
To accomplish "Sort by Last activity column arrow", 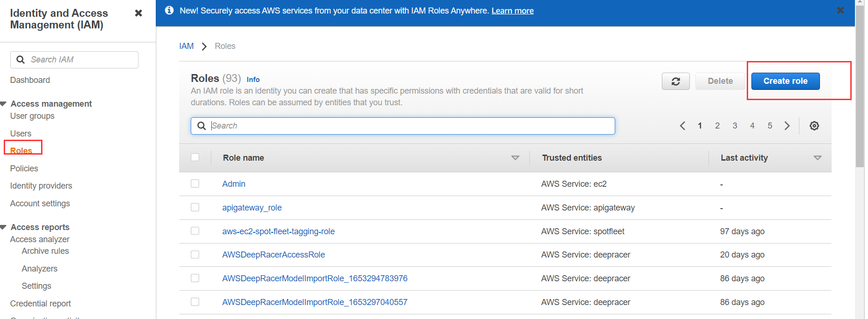I will coord(817,158).
